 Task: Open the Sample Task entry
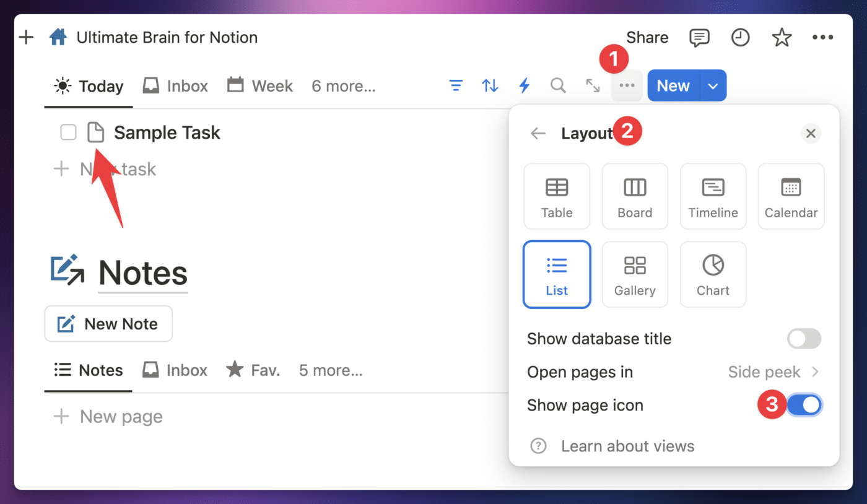point(167,133)
